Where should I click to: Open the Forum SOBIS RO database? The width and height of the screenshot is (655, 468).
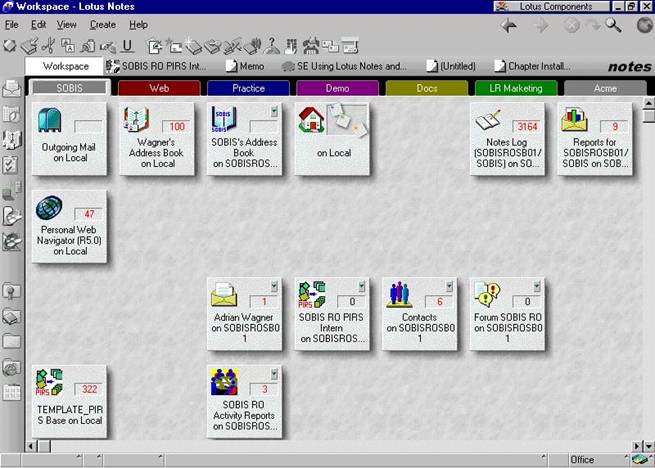(x=507, y=314)
